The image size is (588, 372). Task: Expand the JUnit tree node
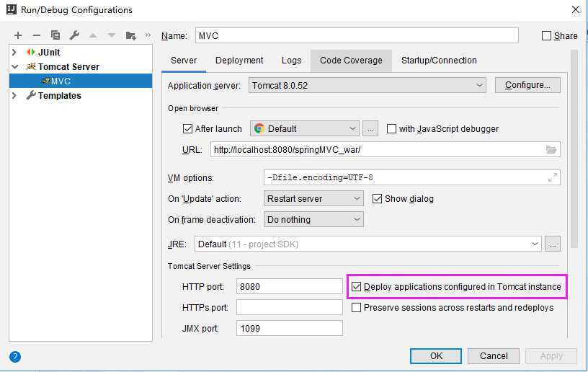[x=14, y=52]
